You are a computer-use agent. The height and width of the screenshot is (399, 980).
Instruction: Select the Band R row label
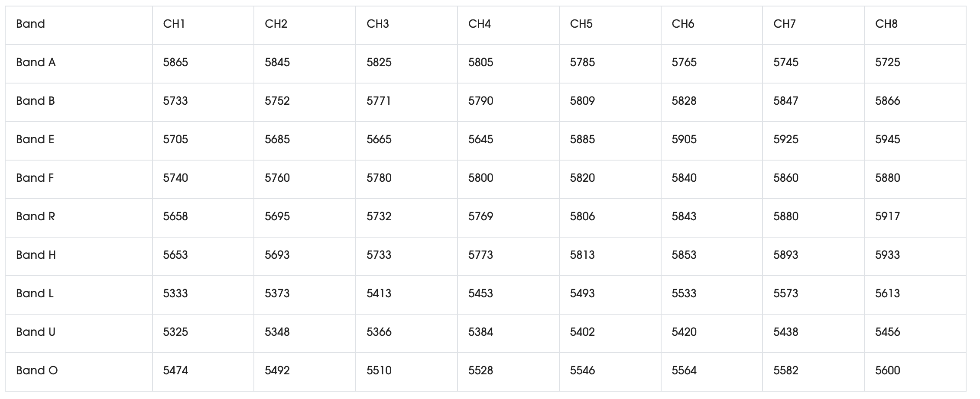pos(36,216)
